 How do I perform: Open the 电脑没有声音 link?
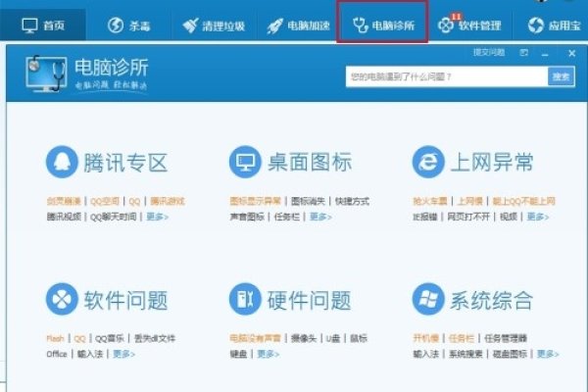(256, 339)
